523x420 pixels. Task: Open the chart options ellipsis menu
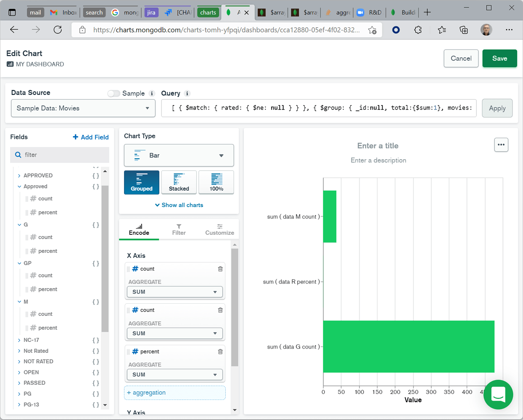[501, 144]
